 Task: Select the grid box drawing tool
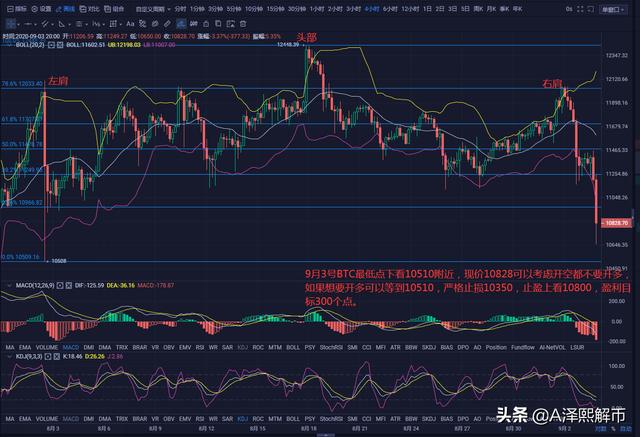(113, 24)
